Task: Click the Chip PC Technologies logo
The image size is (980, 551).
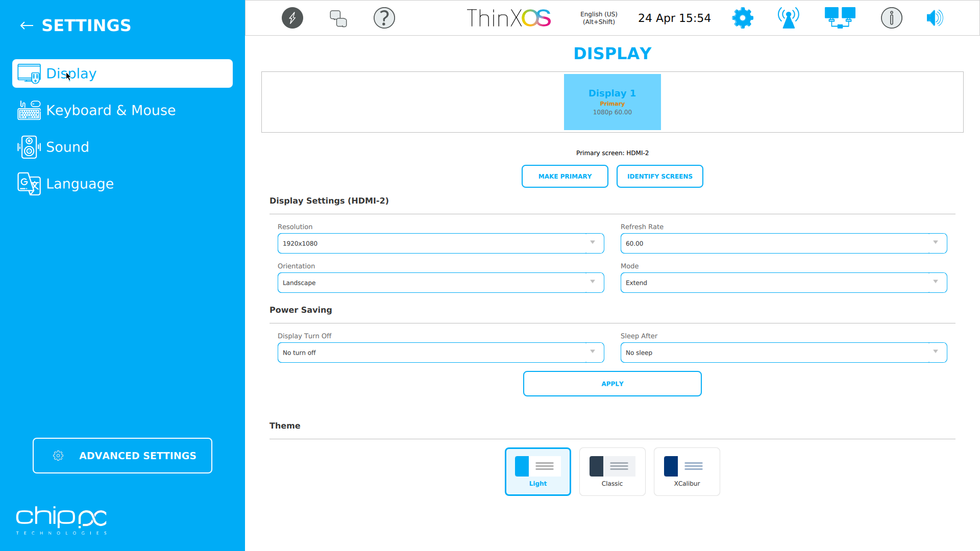Action: tap(61, 520)
